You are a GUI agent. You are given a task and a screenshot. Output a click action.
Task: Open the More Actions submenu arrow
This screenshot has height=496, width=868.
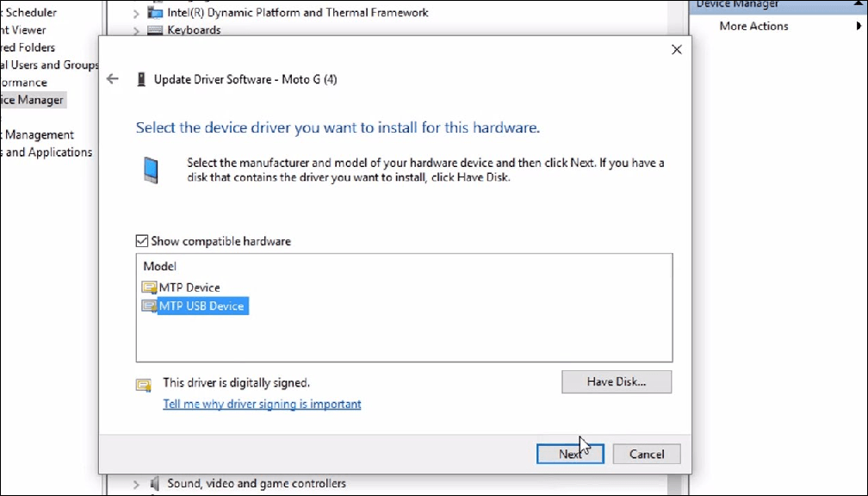coord(859,26)
